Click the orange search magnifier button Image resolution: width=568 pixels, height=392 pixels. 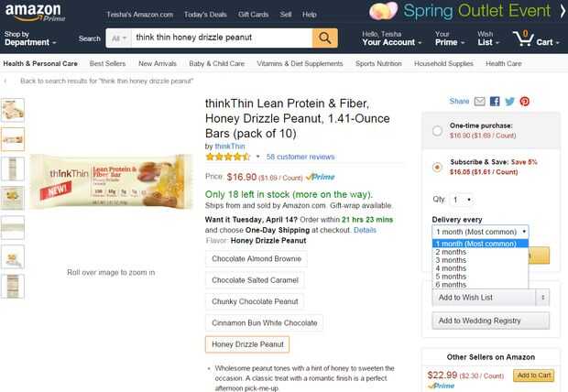coord(325,38)
